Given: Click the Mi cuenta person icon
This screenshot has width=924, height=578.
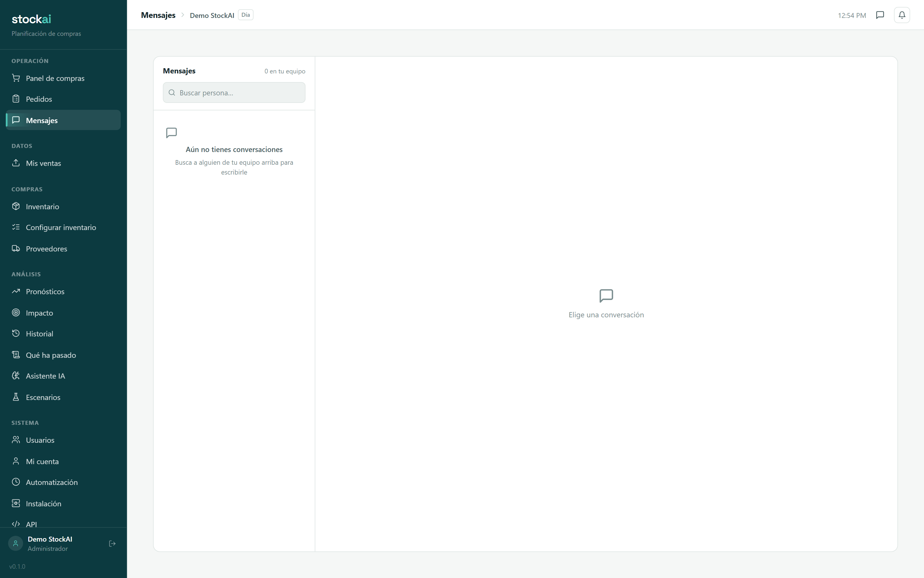Looking at the screenshot, I should pyautogui.click(x=16, y=461).
